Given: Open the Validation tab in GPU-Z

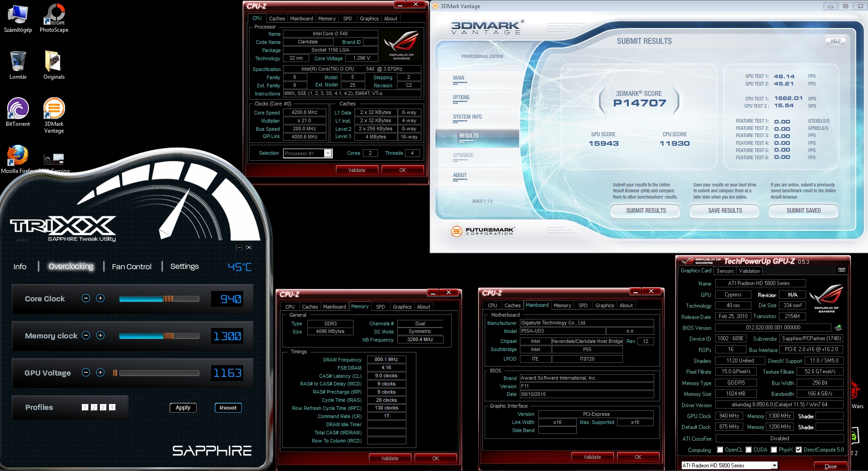Looking at the screenshot, I should pos(750,271).
